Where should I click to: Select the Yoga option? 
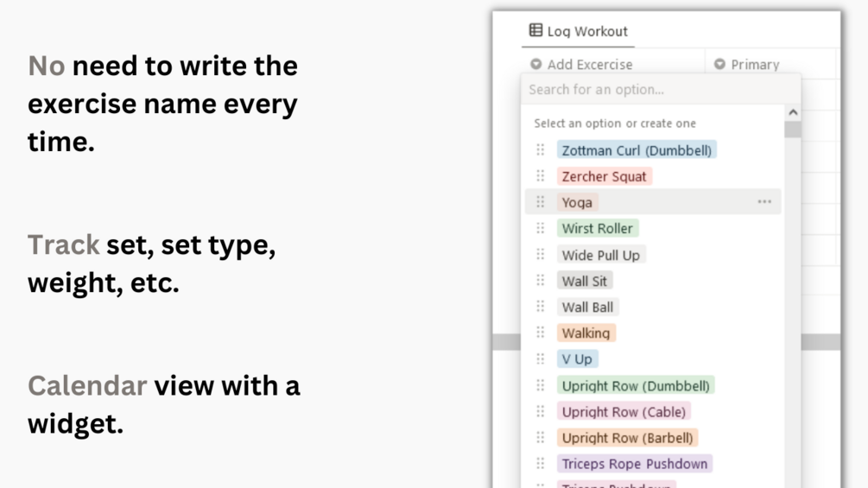[x=577, y=202]
